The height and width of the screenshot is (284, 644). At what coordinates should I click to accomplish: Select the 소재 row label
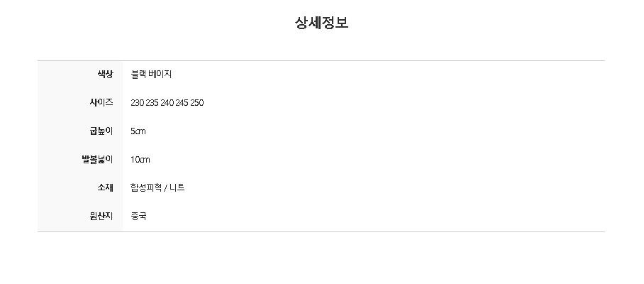click(105, 188)
